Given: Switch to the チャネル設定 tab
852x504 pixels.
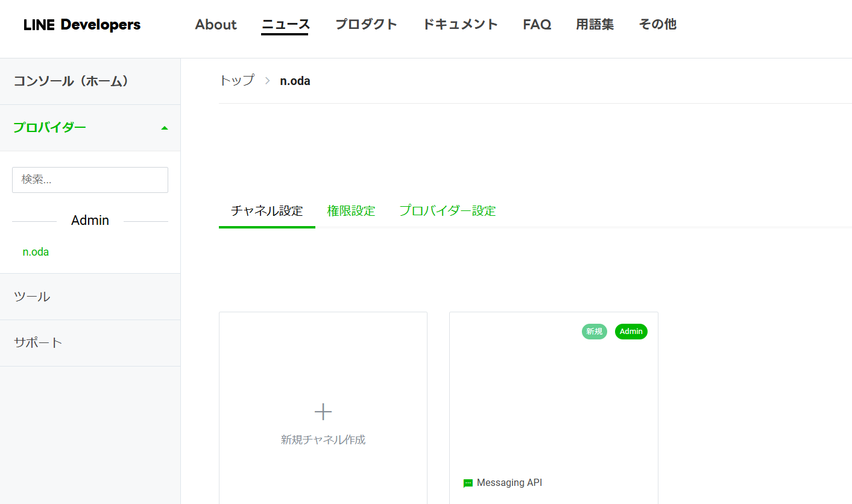Looking at the screenshot, I should pyautogui.click(x=267, y=211).
